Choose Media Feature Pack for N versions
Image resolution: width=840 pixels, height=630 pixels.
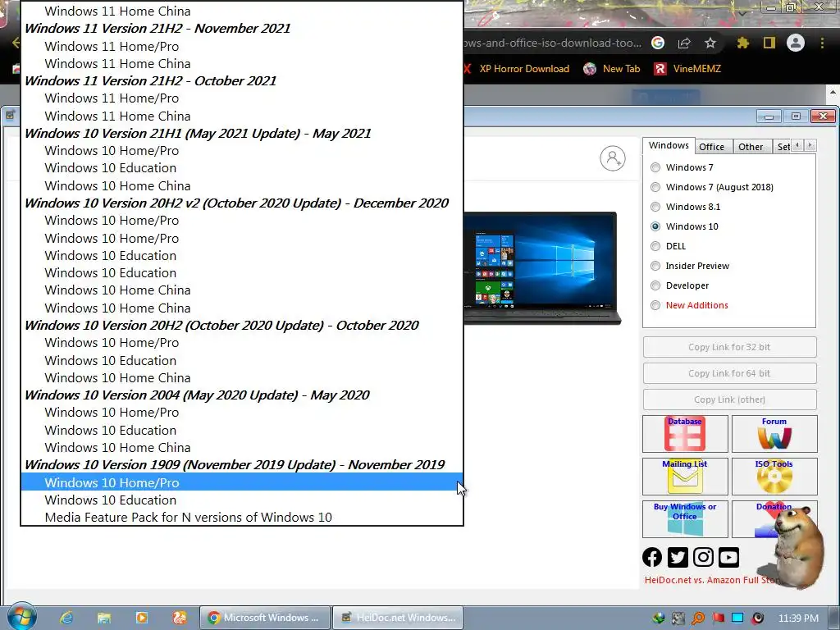242,517
